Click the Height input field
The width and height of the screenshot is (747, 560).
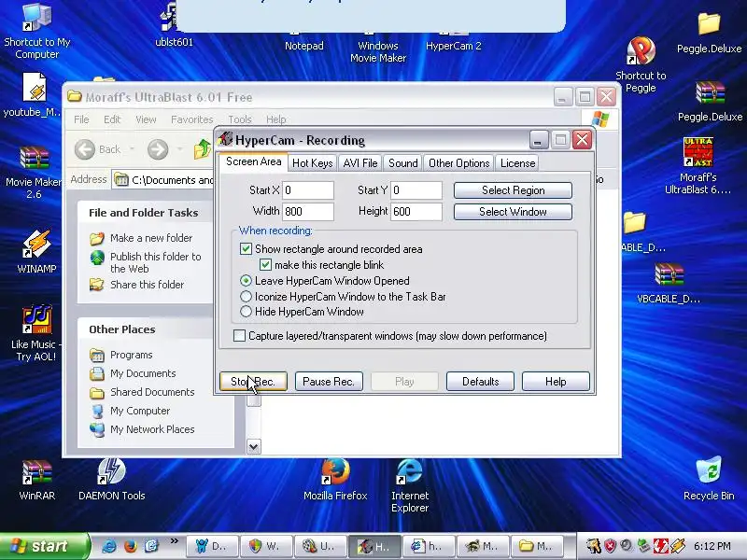coord(416,212)
